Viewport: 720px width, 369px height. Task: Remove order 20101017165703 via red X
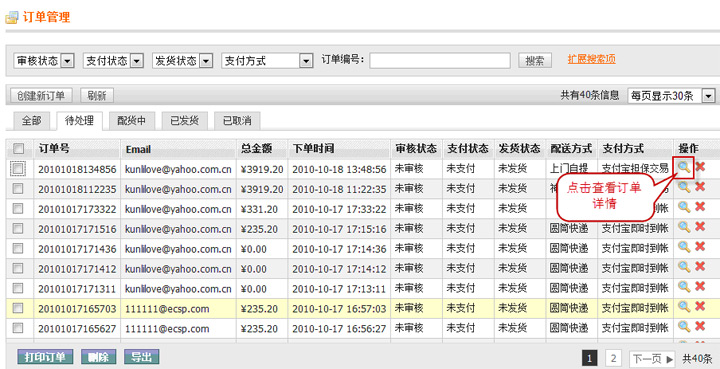[700, 307]
